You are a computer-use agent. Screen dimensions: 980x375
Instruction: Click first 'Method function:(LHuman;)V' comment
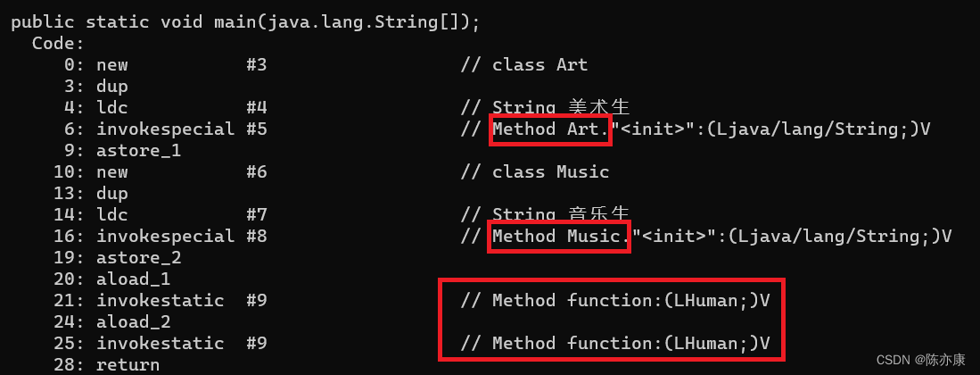pyautogui.click(x=615, y=301)
